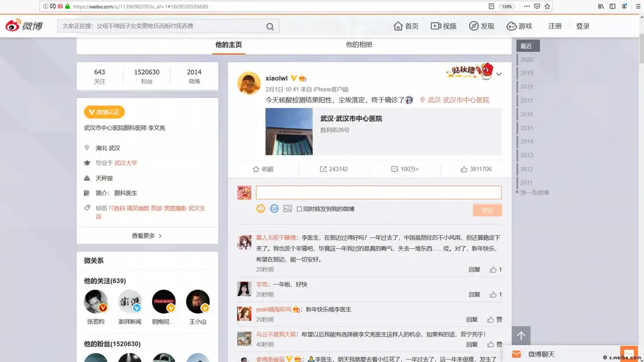
Task: Insert an emoji via the smiley icon
Action: coord(261,208)
